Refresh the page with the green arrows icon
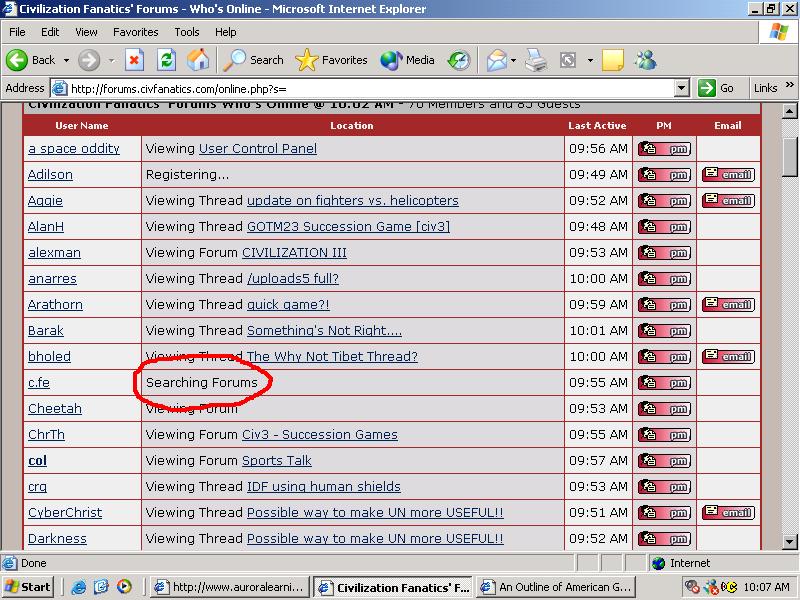The height and width of the screenshot is (600, 800). (166, 60)
